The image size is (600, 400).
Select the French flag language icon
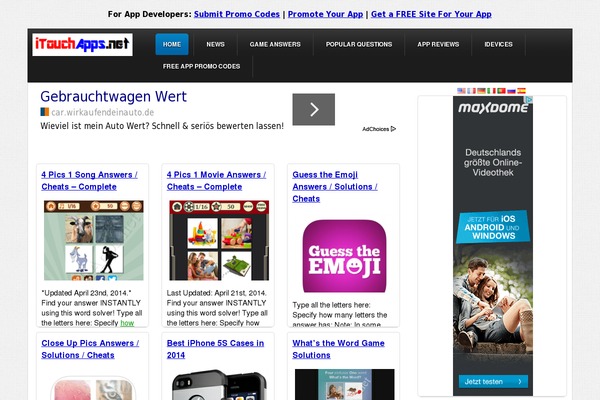[x=471, y=91]
